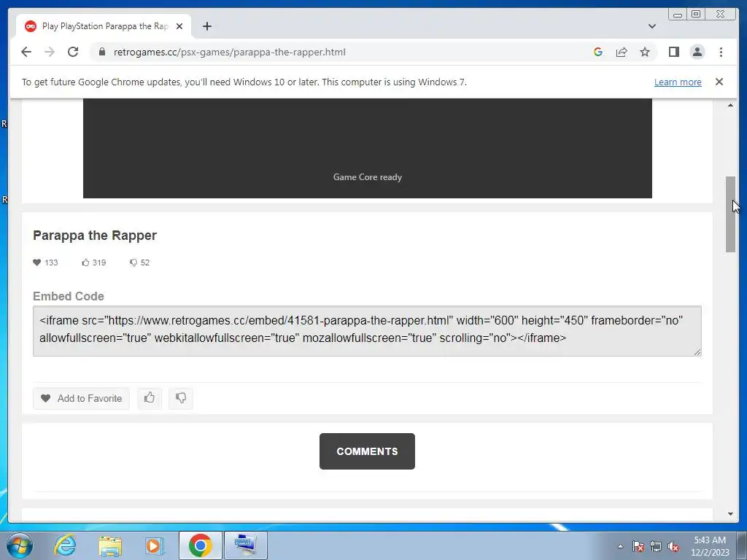Click inside the Embed Code textarea
This screenshot has width=747, height=560.
(367, 331)
